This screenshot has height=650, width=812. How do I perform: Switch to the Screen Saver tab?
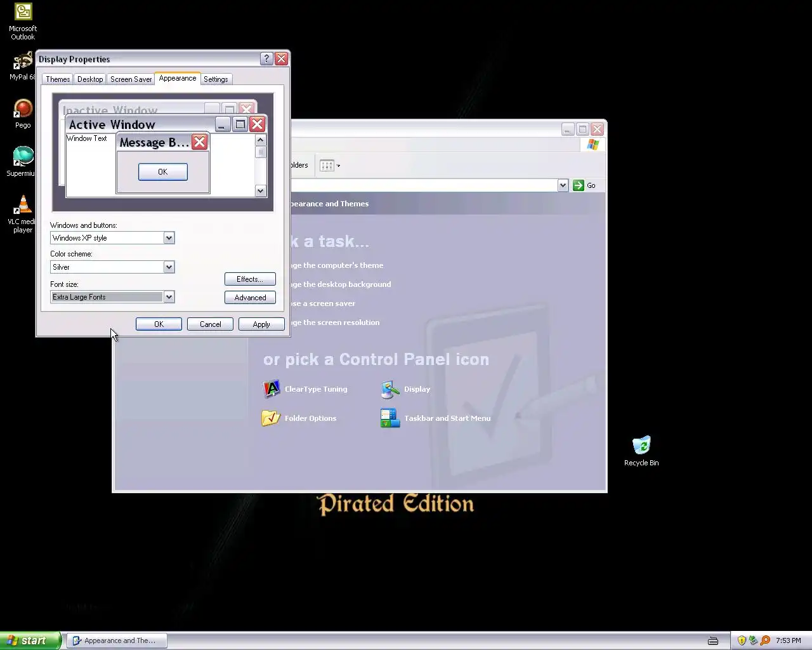point(131,79)
